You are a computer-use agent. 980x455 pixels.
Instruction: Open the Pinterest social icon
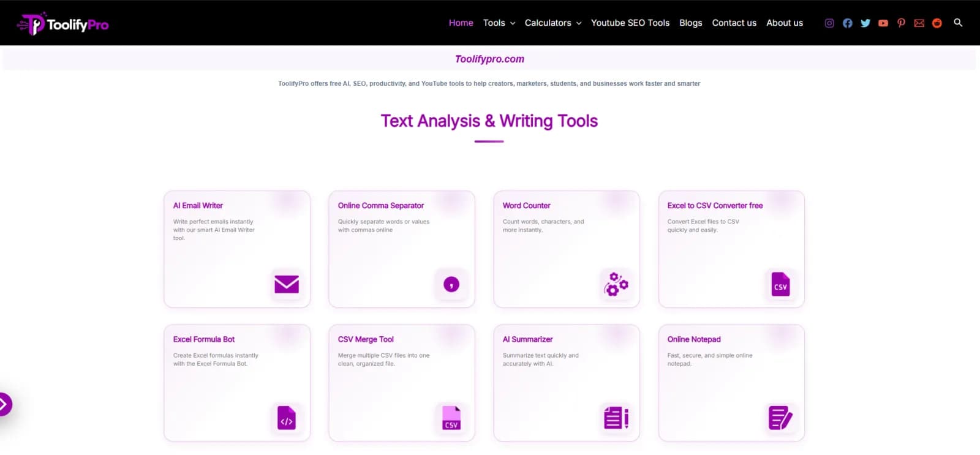[x=901, y=23]
